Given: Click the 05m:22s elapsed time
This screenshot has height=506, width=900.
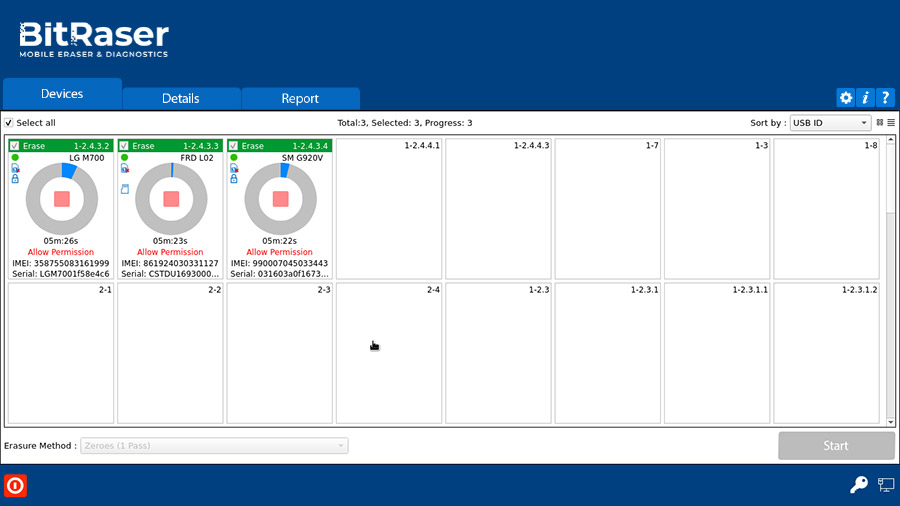Looking at the screenshot, I should click(x=280, y=241).
